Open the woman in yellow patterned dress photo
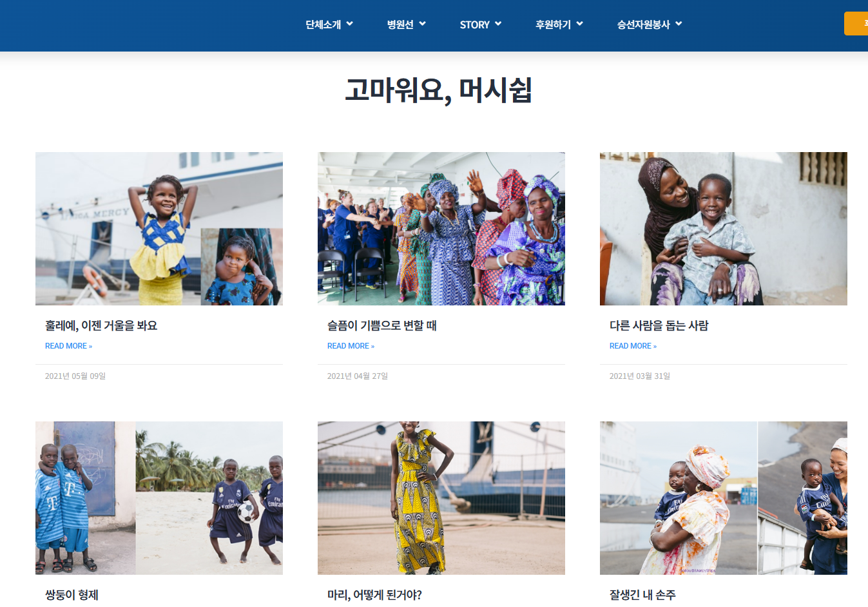Image resolution: width=868 pixels, height=607 pixels. (441, 498)
